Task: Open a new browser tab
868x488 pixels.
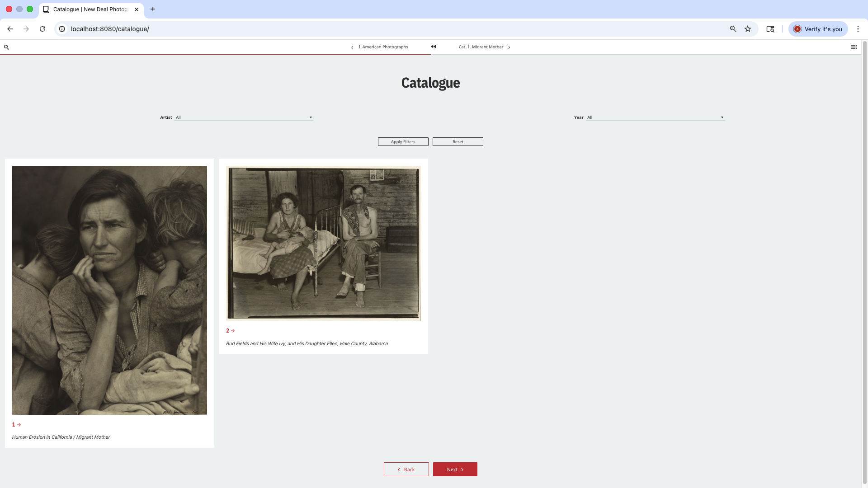Action: [153, 9]
